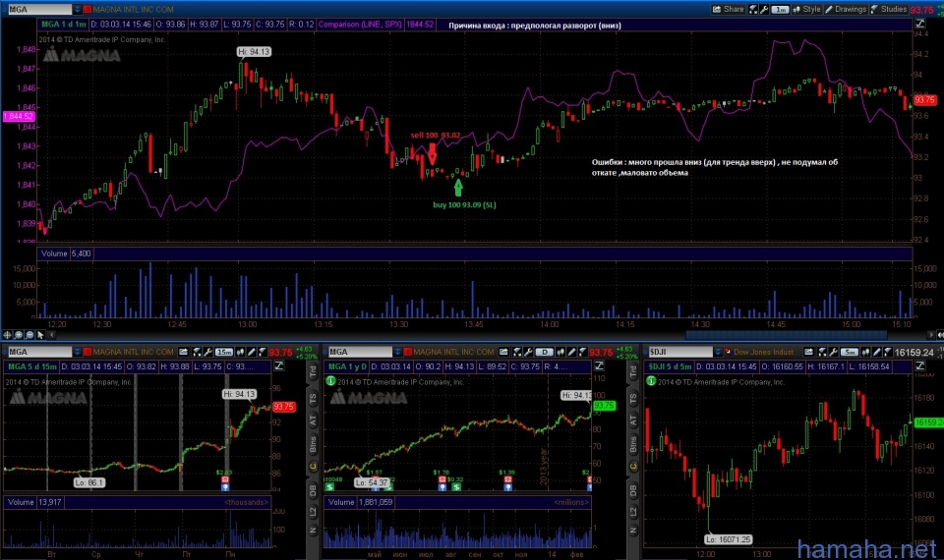
Task: Expand the MGA symbol dropdown in main chart
Action: (x=77, y=9)
